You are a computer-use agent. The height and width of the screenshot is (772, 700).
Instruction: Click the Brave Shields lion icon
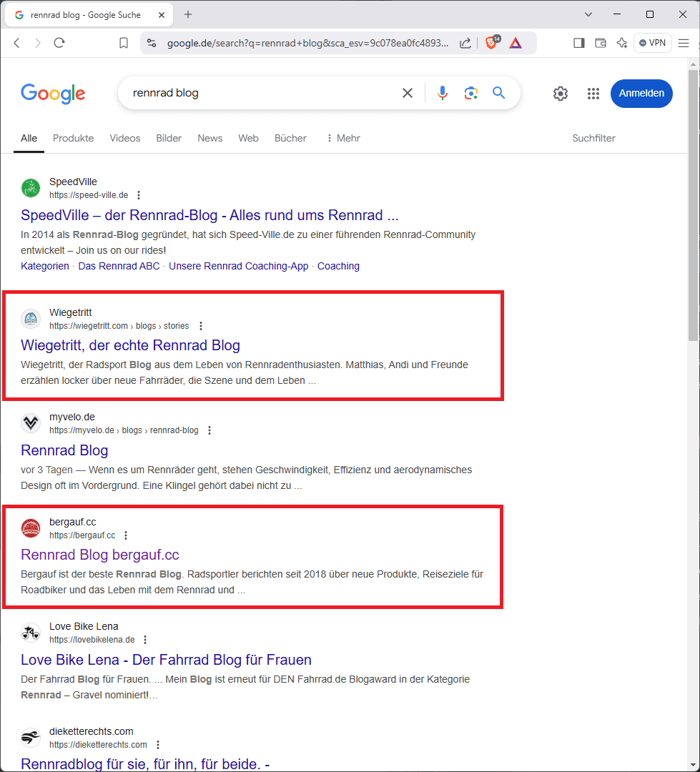(491, 43)
